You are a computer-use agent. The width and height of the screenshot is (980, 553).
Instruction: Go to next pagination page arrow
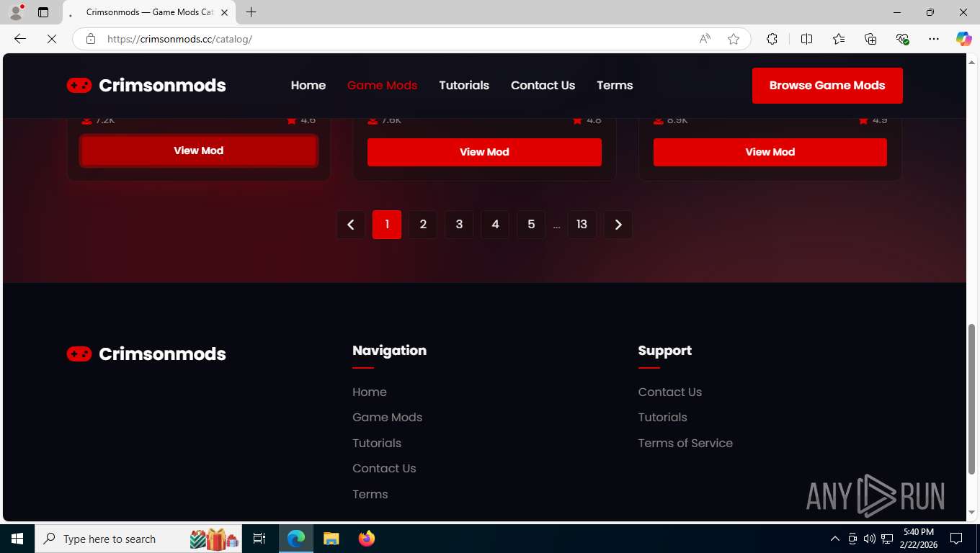618,225
